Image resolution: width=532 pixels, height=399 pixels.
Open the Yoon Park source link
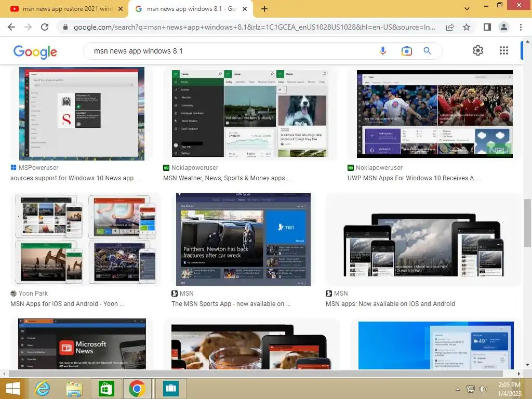click(29, 294)
